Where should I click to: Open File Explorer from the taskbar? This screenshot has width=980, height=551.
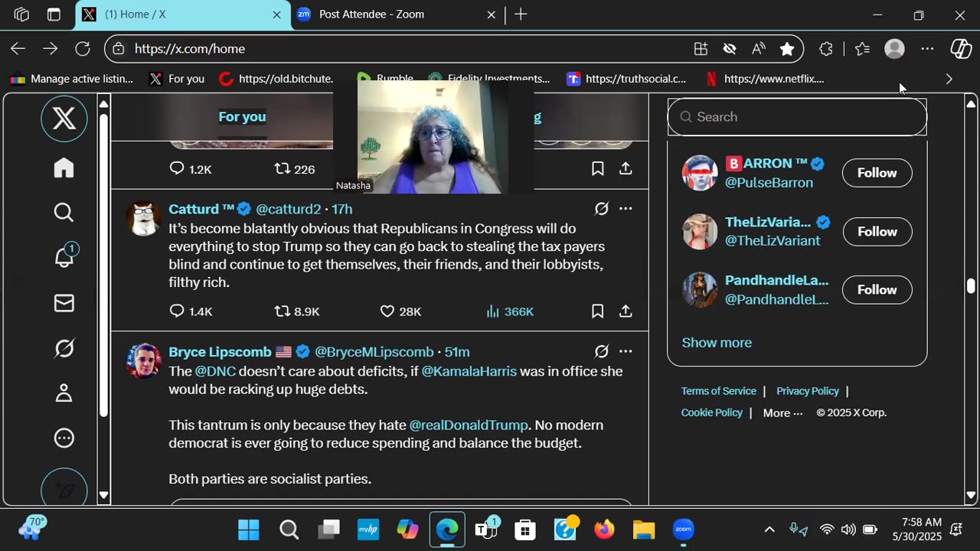pos(644,530)
